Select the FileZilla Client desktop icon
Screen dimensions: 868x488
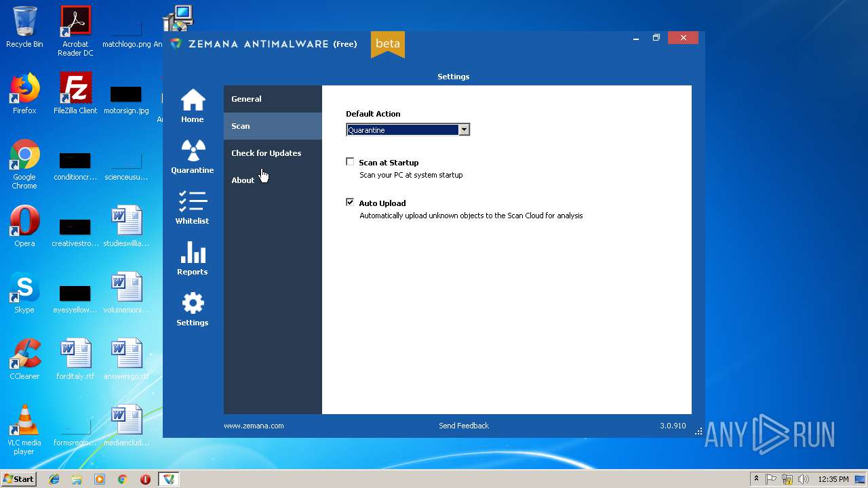[75, 94]
